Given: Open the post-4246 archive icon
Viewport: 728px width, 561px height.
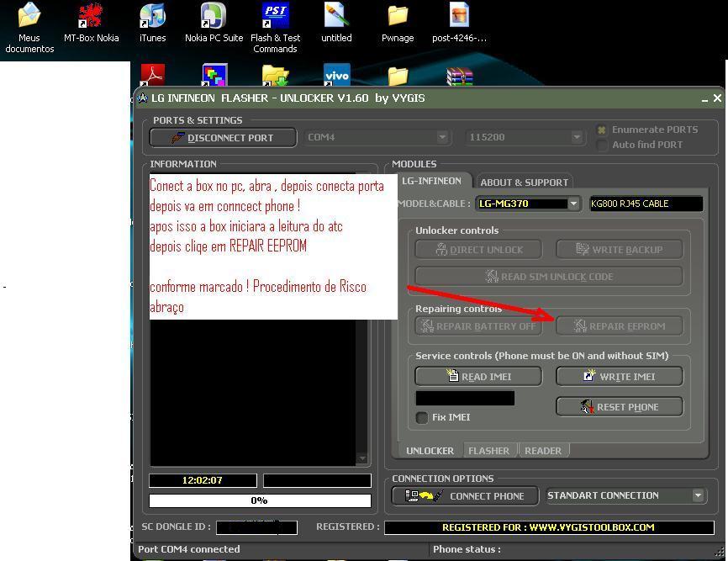Looking at the screenshot, I should pyautogui.click(x=459, y=24).
